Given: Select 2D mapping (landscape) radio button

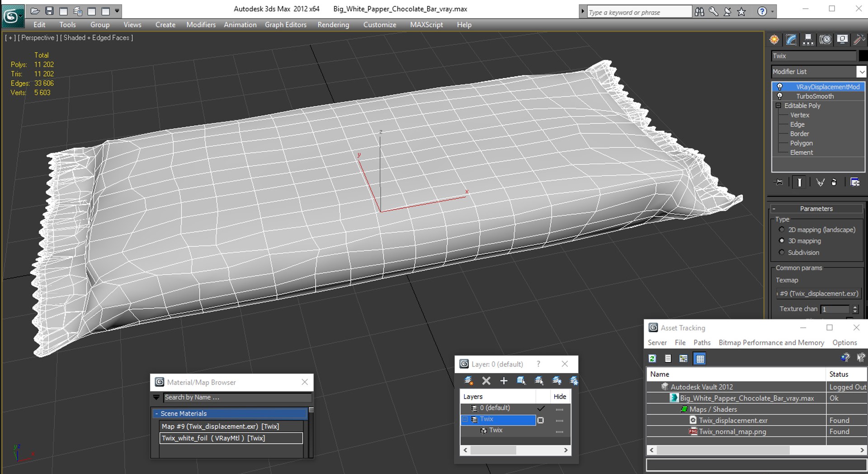Looking at the screenshot, I should pos(782,230).
